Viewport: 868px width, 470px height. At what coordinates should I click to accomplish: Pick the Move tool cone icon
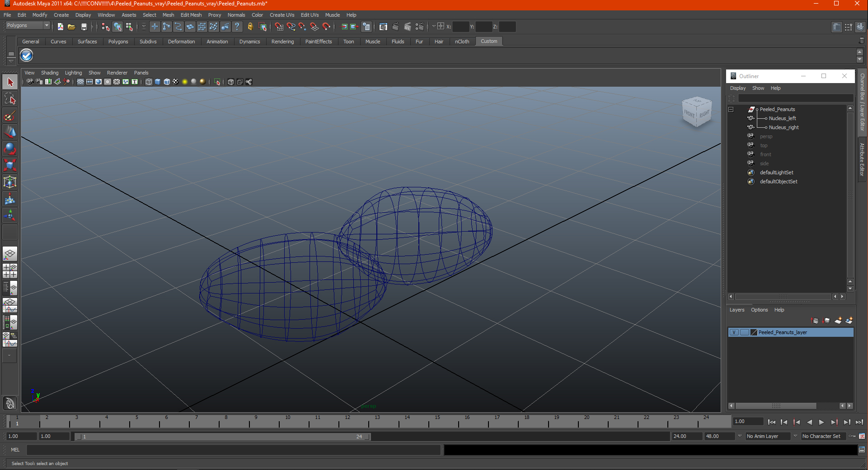(10, 132)
